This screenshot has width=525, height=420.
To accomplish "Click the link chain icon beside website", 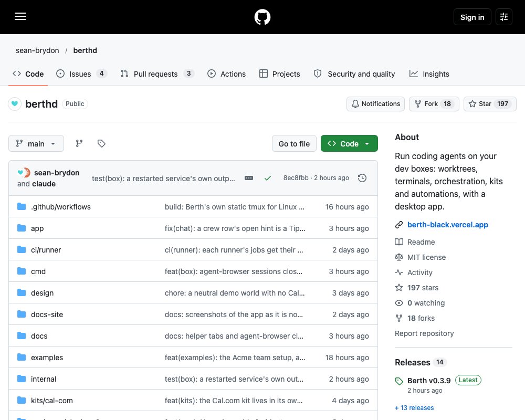I will point(399,225).
